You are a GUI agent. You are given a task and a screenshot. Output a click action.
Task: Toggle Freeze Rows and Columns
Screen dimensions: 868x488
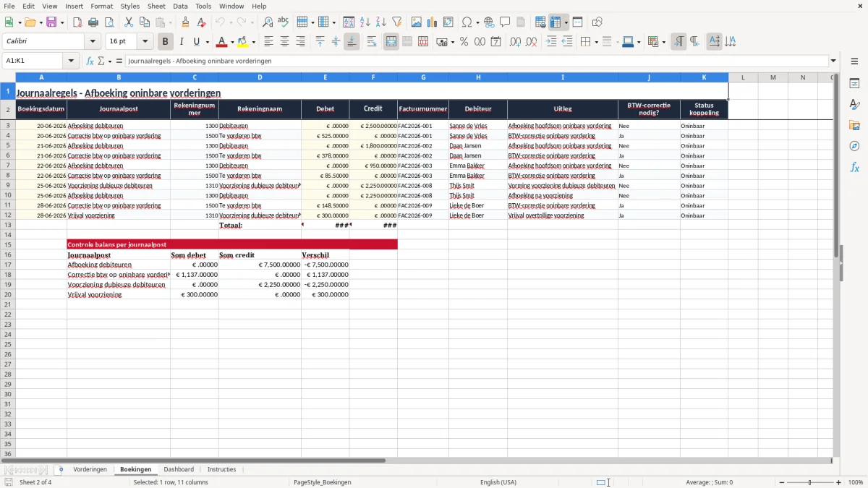click(556, 22)
